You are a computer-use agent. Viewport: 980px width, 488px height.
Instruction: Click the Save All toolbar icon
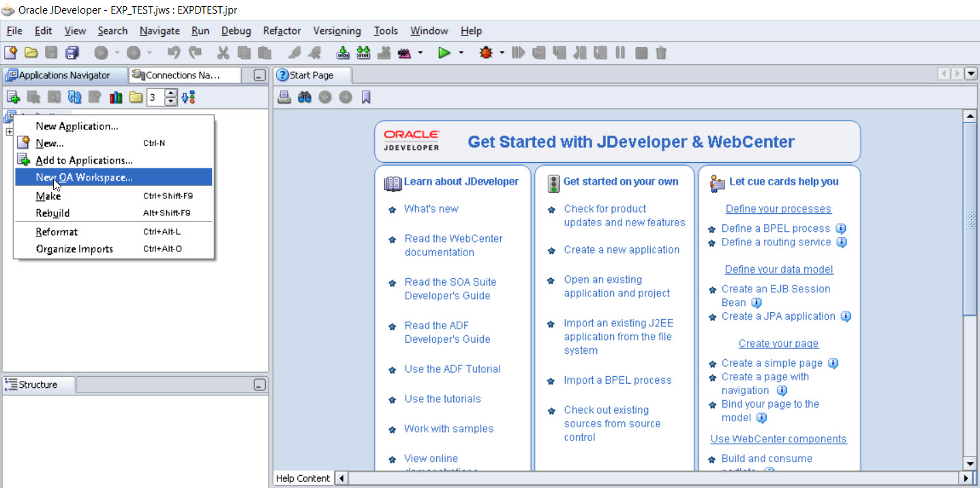(73, 52)
